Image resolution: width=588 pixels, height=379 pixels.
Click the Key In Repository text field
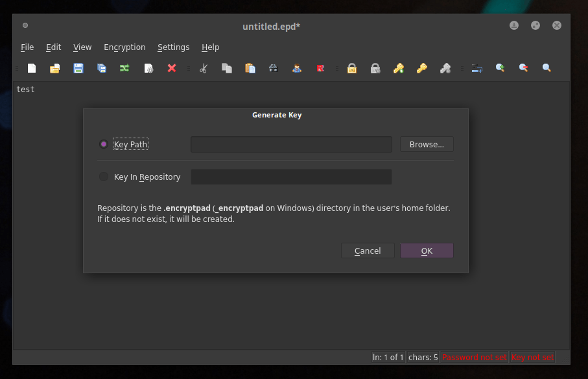(x=291, y=177)
